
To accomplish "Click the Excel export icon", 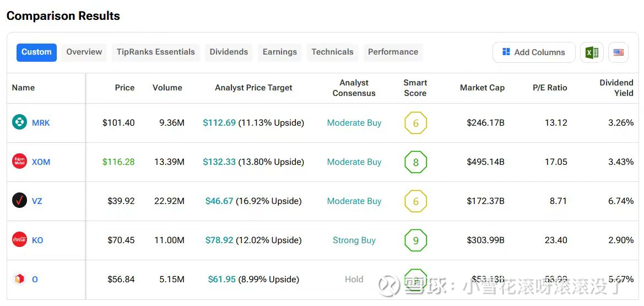I will coord(592,52).
